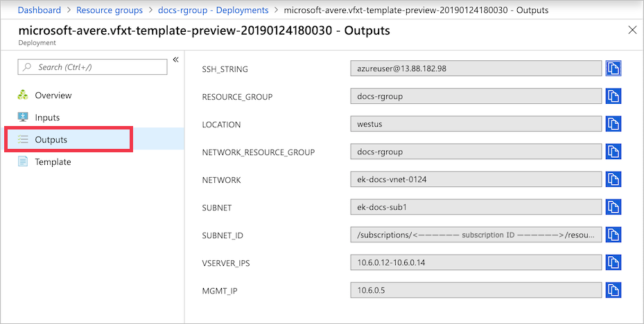
Task: Click the magnifier icon in search box
Action: point(27,67)
